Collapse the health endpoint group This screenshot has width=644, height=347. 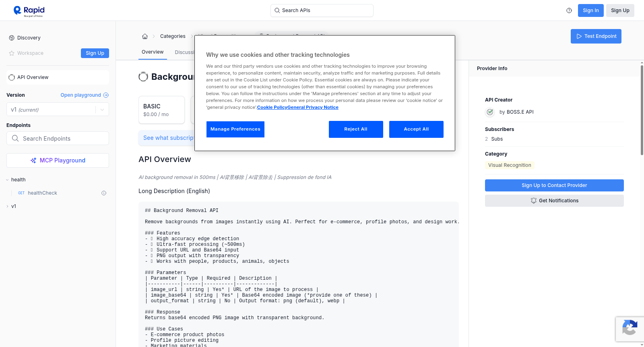(x=7, y=180)
